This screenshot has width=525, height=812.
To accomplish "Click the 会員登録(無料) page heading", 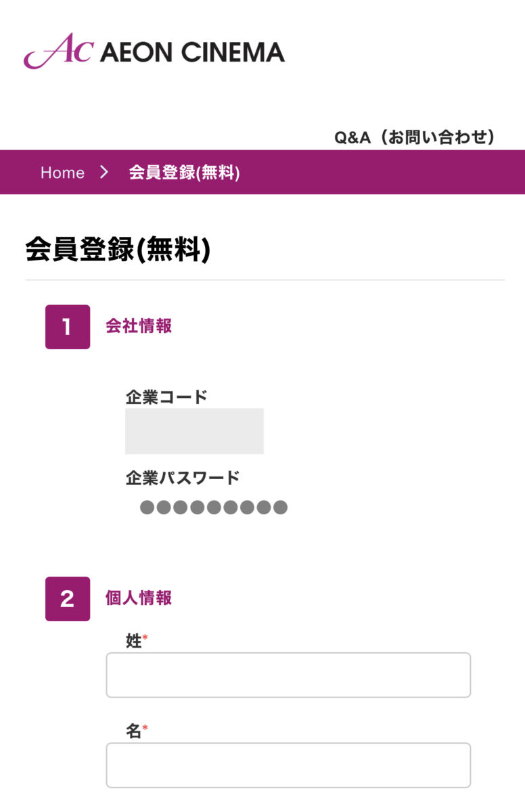I will (118, 249).
